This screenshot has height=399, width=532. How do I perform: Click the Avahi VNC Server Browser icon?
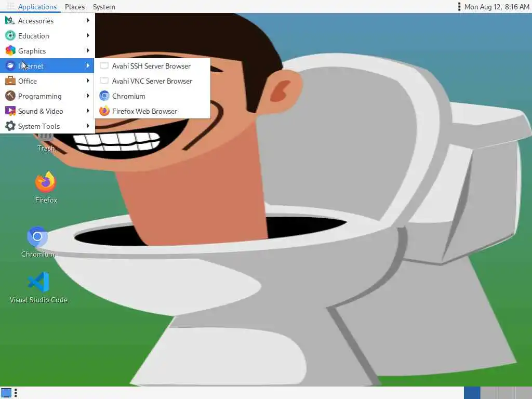(x=104, y=81)
